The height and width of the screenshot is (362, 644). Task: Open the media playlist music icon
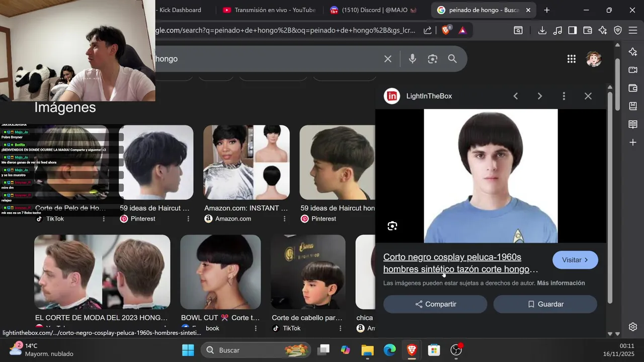point(557,30)
